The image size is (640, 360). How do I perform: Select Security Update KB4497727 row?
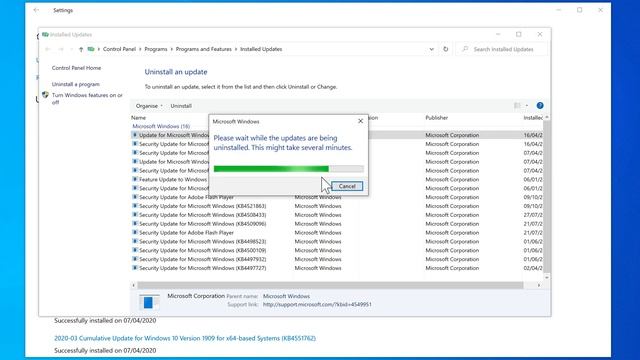tap(337, 268)
